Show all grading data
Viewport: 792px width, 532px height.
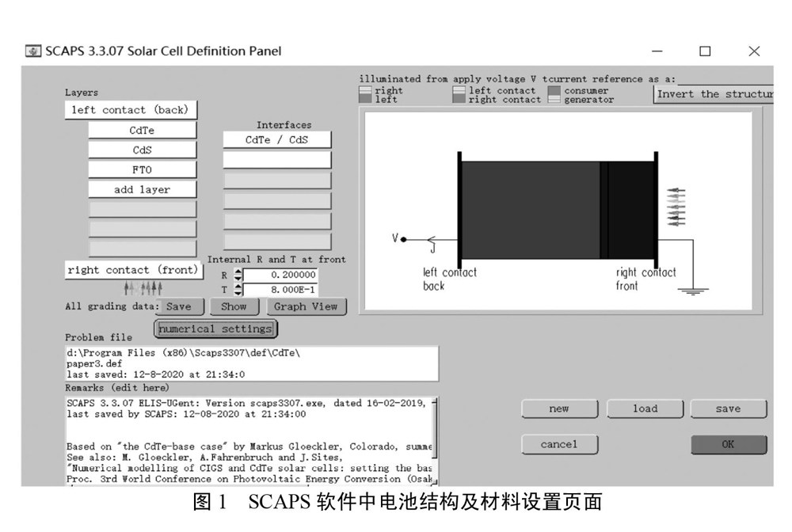tap(234, 306)
